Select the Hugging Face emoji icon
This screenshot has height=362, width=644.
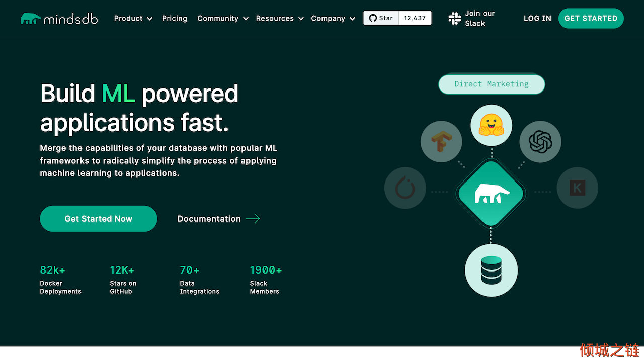pyautogui.click(x=491, y=125)
